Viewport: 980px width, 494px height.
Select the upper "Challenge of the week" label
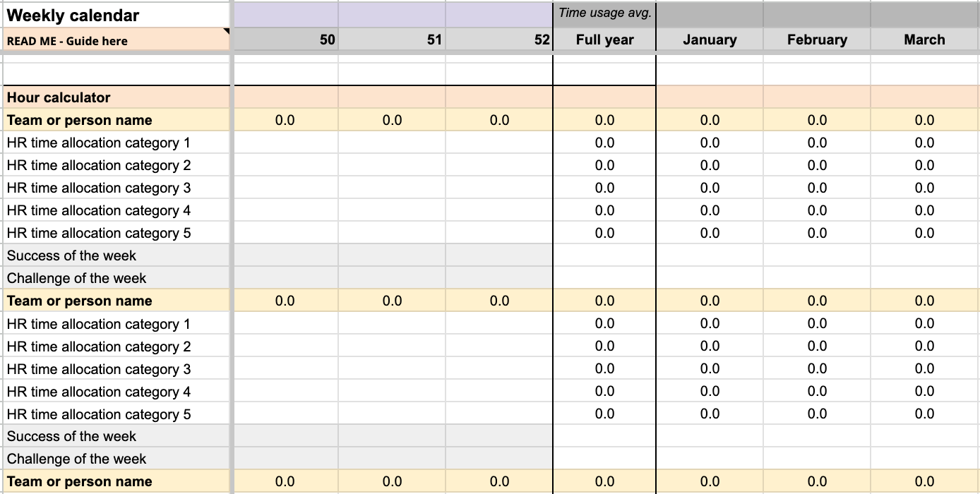116,278
